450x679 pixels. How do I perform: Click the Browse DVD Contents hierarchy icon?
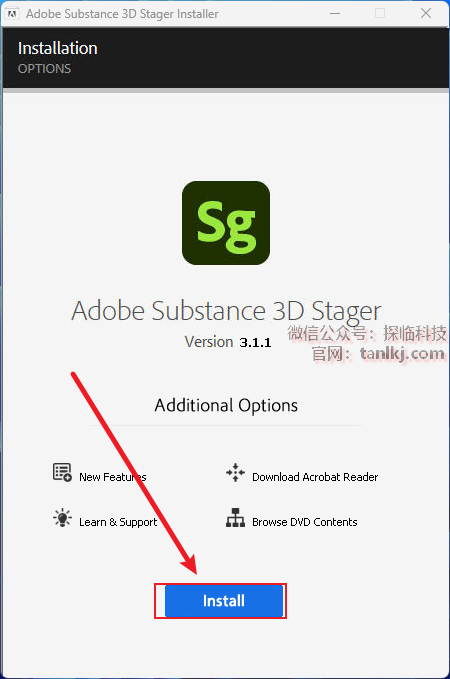(x=235, y=517)
